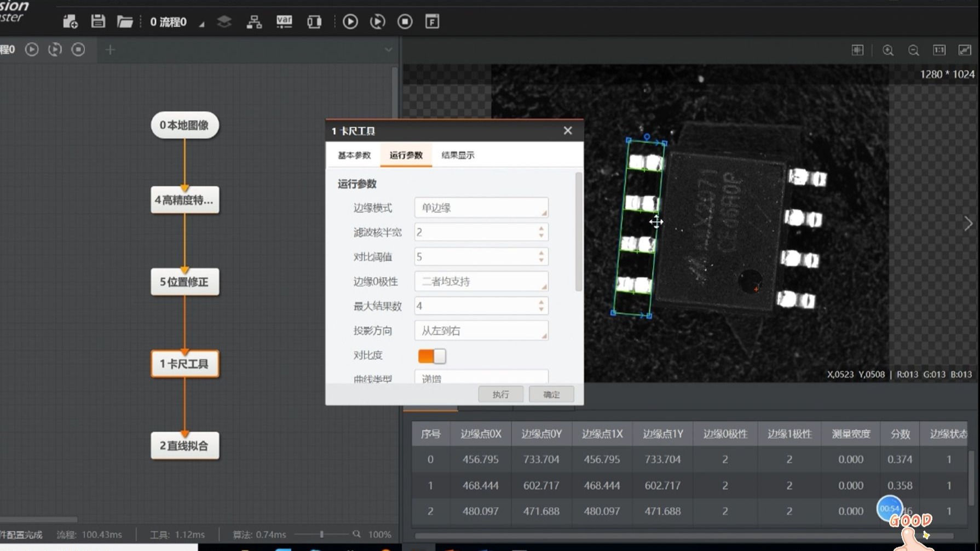980x551 pixels.
Task: Open the communication network icon
Action: coord(254,21)
